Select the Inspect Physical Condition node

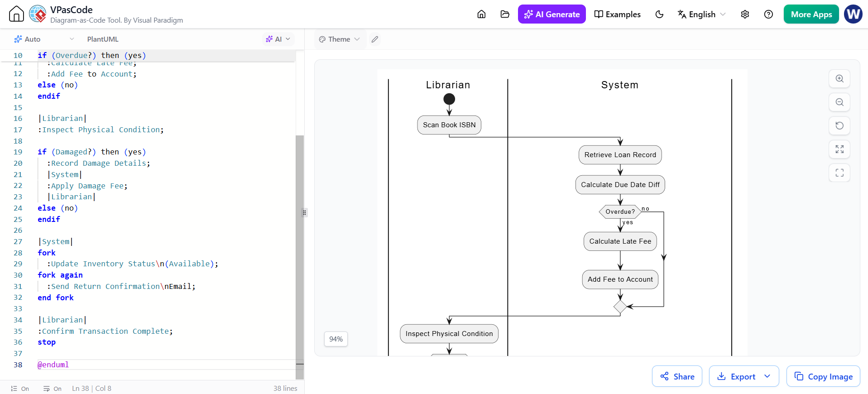point(449,334)
